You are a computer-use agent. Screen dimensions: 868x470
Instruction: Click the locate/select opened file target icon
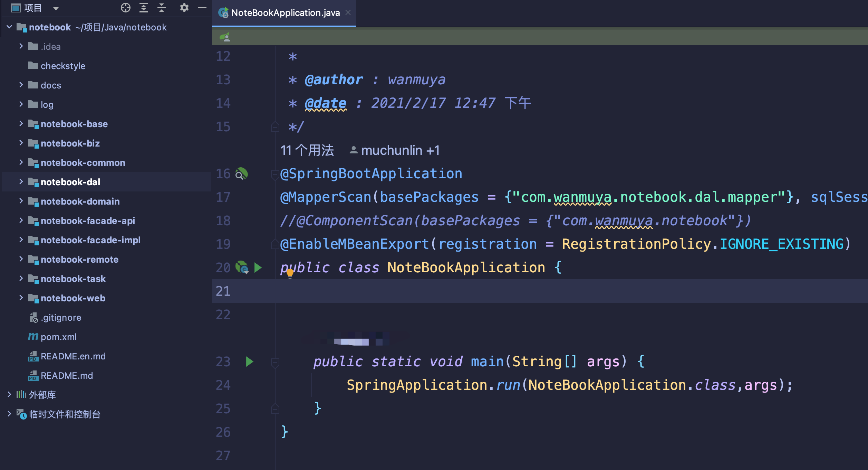click(x=126, y=8)
